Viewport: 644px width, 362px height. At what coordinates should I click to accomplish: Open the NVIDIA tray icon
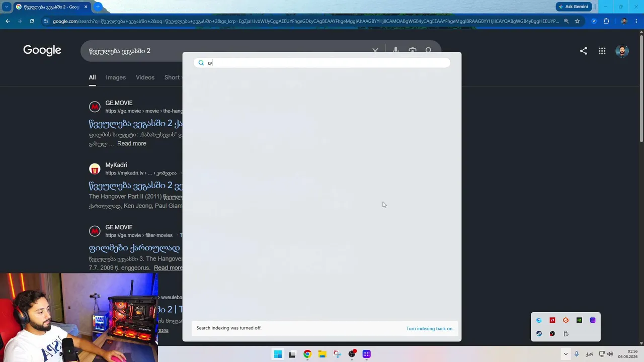click(x=579, y=320)
